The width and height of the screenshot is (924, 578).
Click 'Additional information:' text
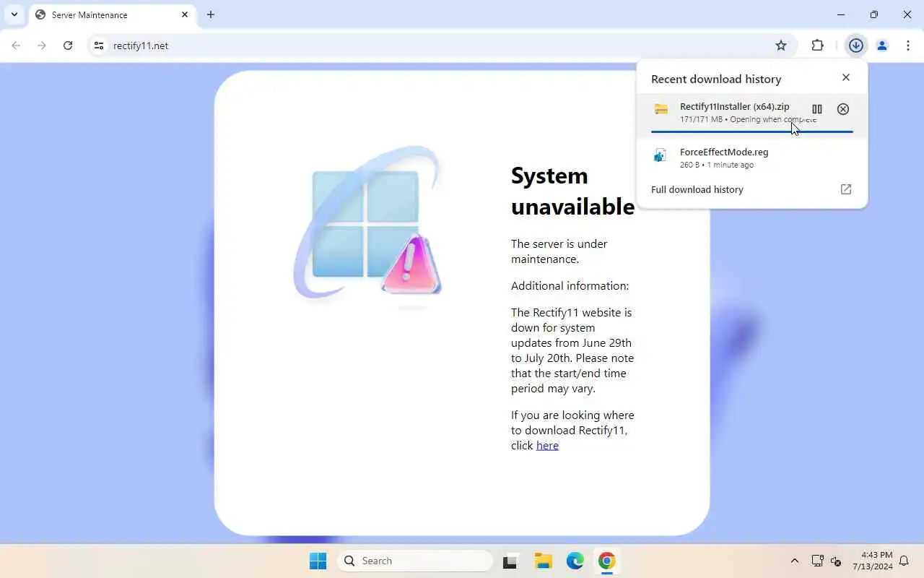[570, 285]
